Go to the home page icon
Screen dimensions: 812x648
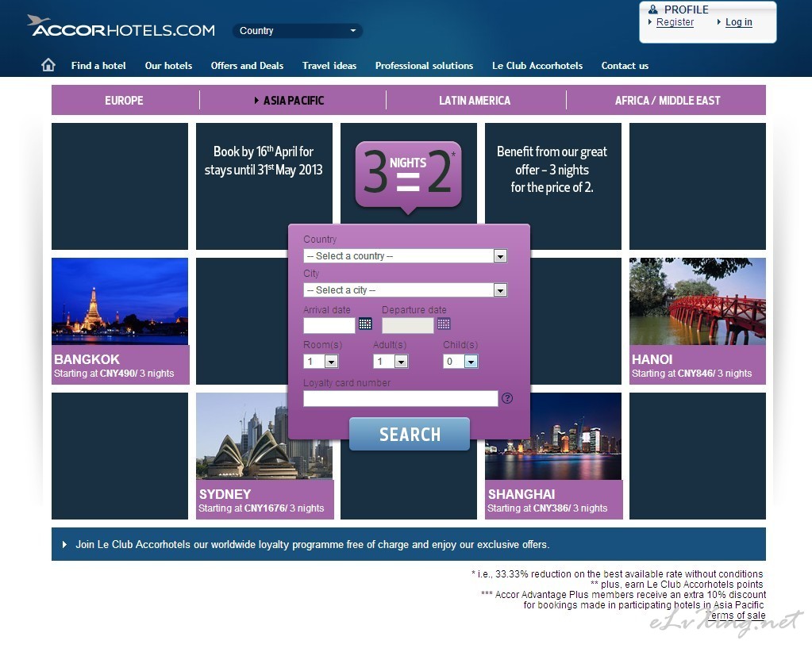click(x=48, y=65)
